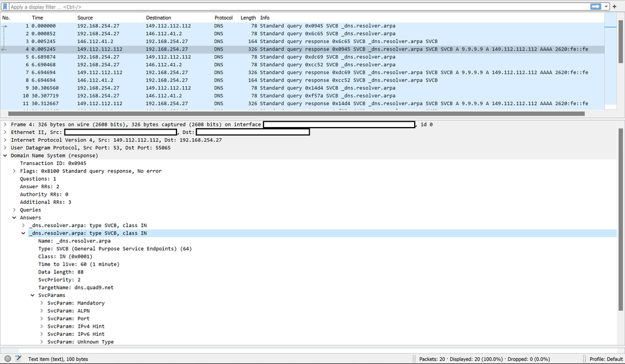Screen dimensions: 625x364
Task: Focus the display filter input field
Action: click(x=299, y=7)
